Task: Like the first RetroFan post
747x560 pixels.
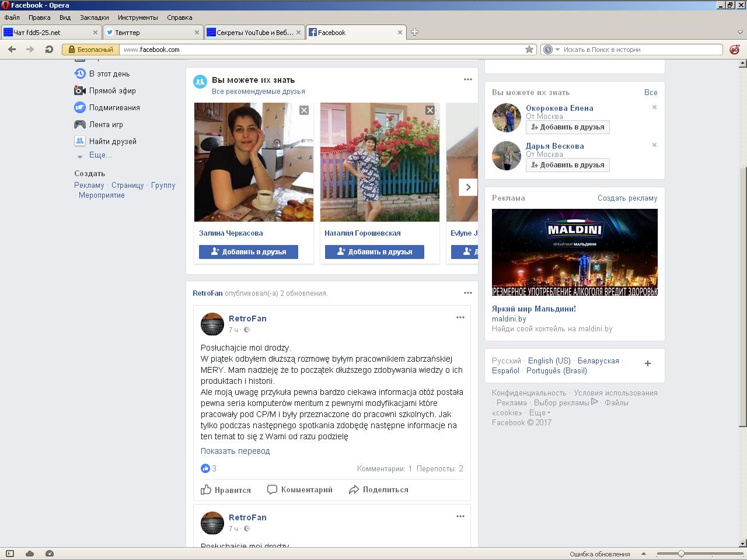Action: [226, 490]
